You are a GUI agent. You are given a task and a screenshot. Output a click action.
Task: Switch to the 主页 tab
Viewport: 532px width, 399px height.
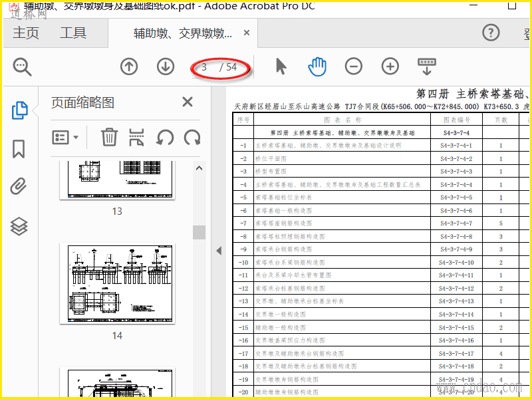click(x=26, y=33)
